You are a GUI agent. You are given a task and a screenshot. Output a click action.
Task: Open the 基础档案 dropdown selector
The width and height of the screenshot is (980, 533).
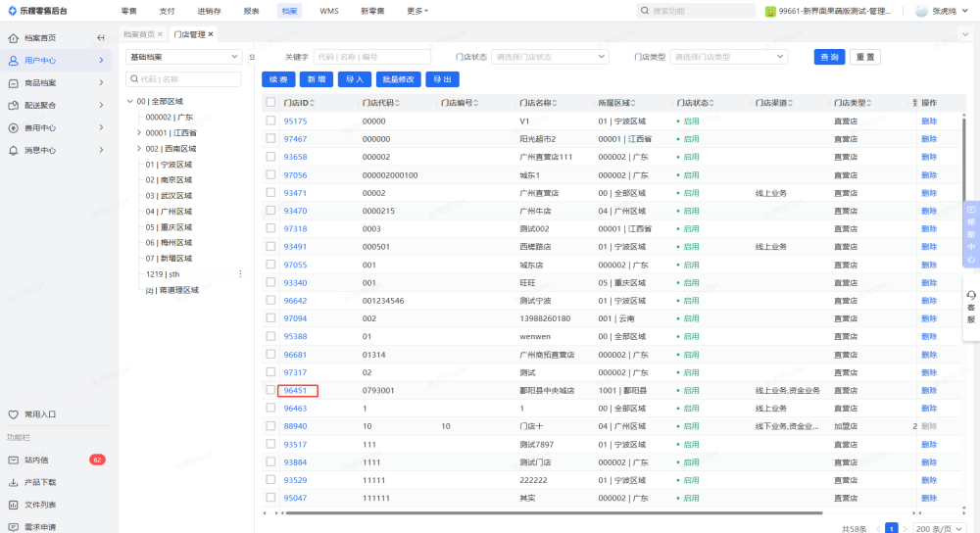(x=183, y=57)
